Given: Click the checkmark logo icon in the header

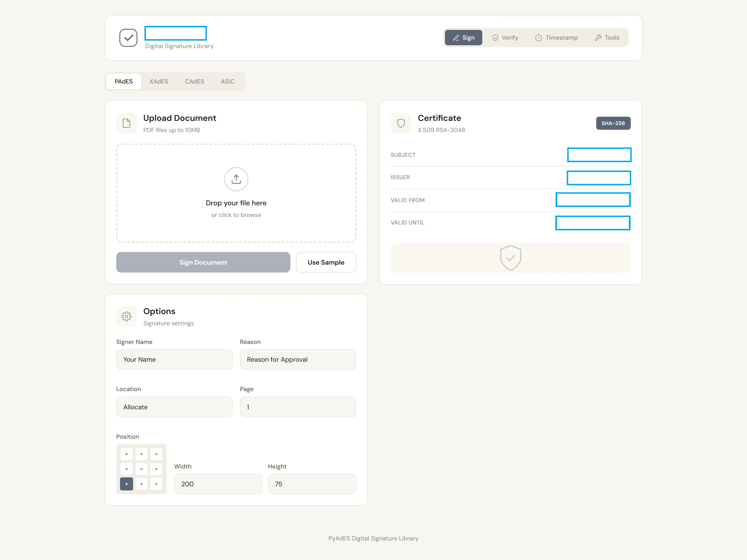Looking at the screenshot, I should [128, 38].
